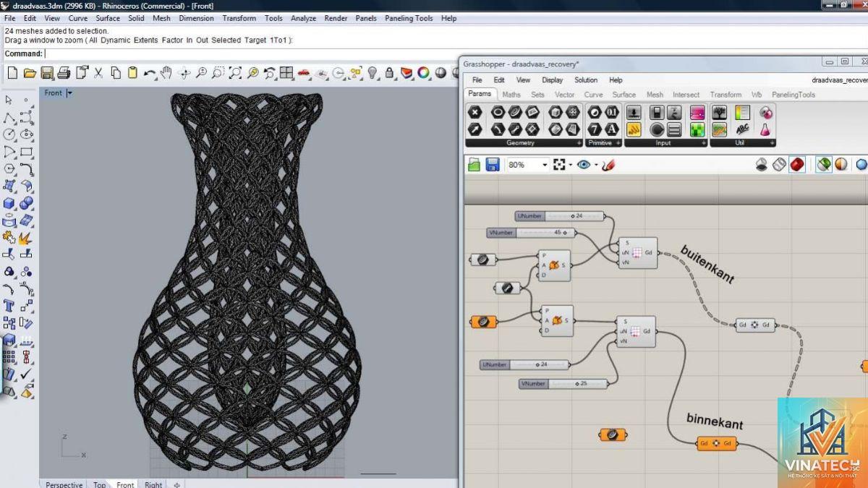Create a new Rhino document
Image resolution: width=868 pixels, height=488 pixels.
(x=12, y=73)
